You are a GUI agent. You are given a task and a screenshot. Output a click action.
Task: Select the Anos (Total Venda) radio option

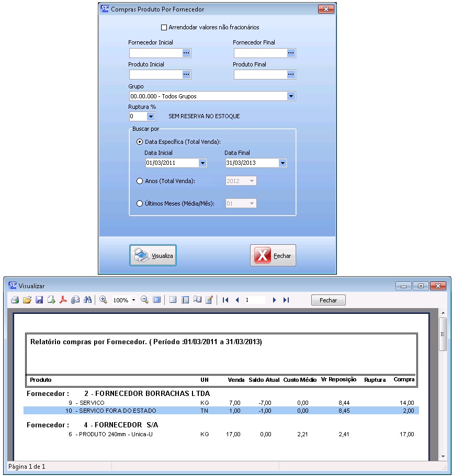pos(140,181)
